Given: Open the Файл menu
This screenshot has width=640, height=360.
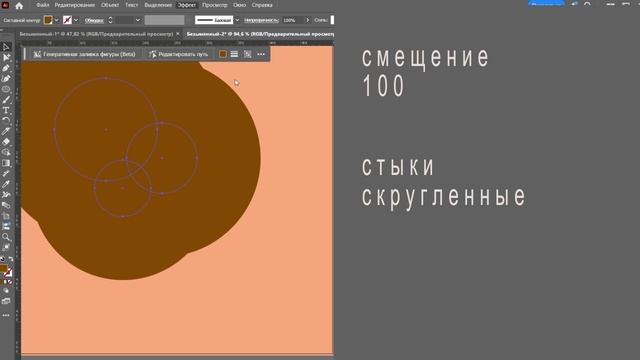Looking at the screenshot, I should click(x=42, y=5).
